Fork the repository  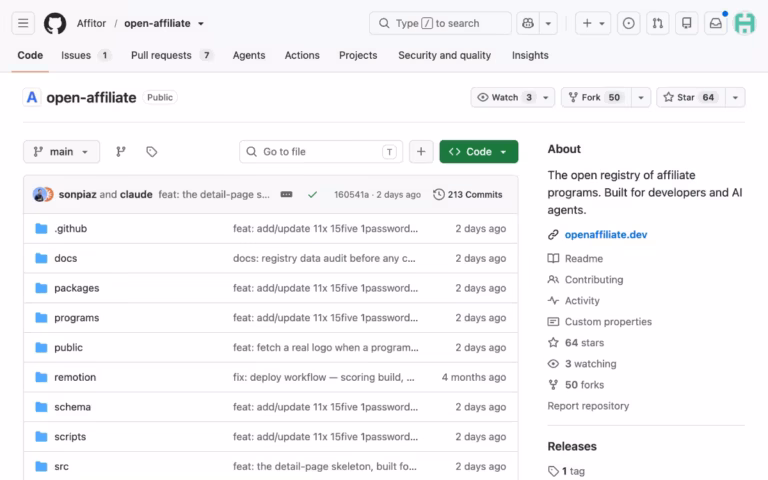tap(596, 97)
